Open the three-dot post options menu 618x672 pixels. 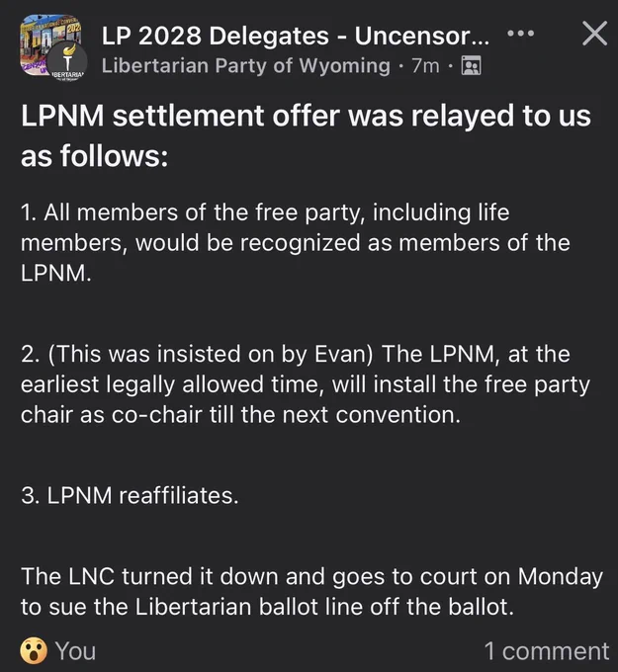click(520, 33)
